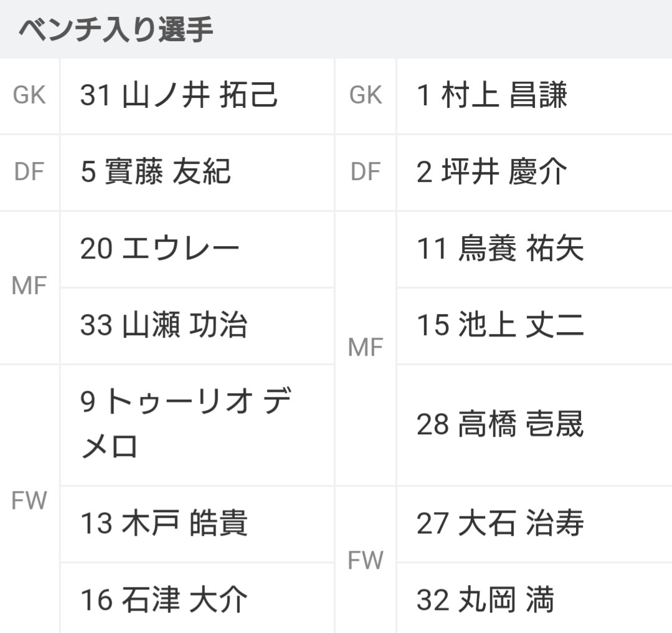Click the right team FW position label
Screen dimensions: 672x633
coord(365,560)
